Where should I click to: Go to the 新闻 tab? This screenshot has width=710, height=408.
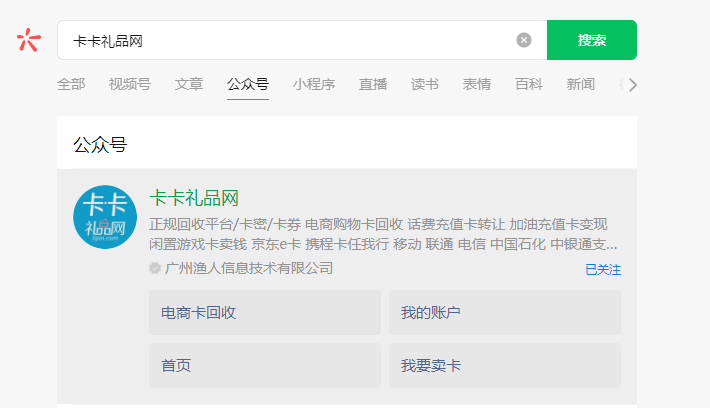click(x=580, y=84)
